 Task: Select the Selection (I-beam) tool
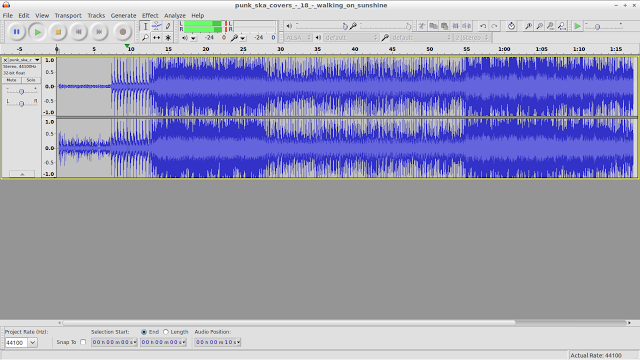pos(145,26)
